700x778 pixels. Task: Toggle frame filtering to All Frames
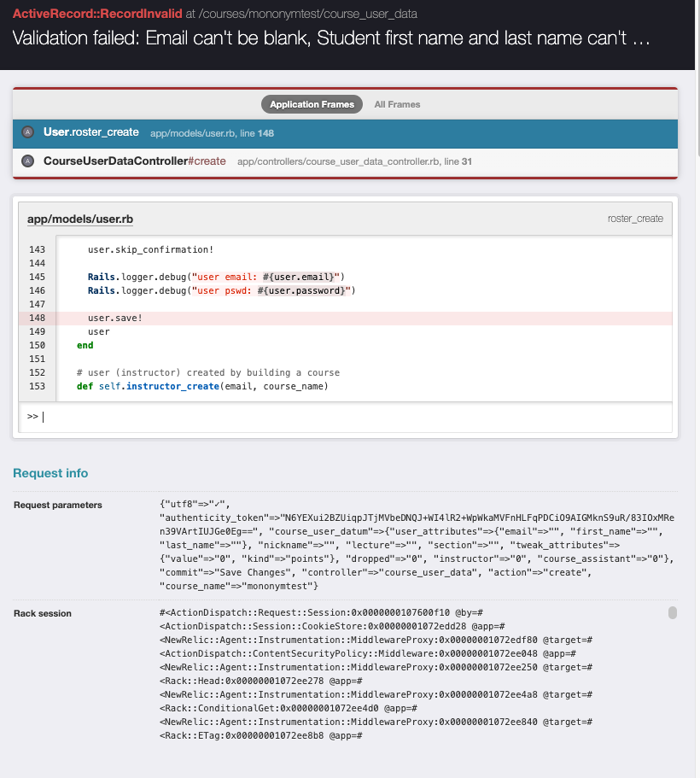[395, 104]
